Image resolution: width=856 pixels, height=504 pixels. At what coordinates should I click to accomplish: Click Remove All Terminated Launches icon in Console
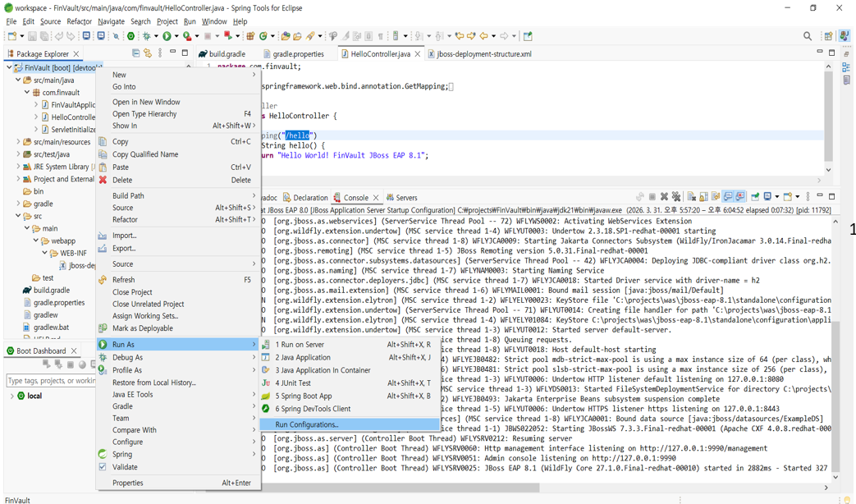point(675,196)
